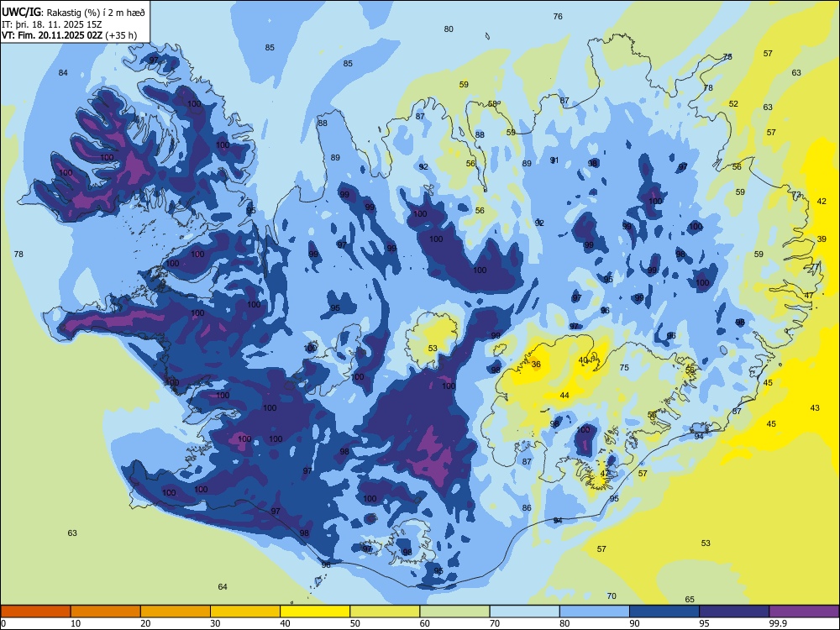Select the bright yellow 40–50 legend swatch

coord(315,612)
